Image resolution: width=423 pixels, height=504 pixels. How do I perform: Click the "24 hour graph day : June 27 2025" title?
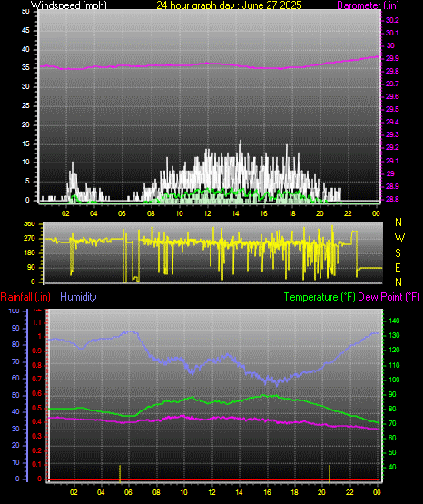pos(229,5)
